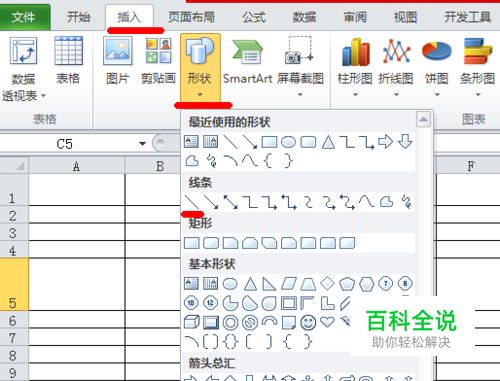Expand the Name Box dropdown arrow
The width and height of the screenshot is (500, 381).
pos(142,144)
